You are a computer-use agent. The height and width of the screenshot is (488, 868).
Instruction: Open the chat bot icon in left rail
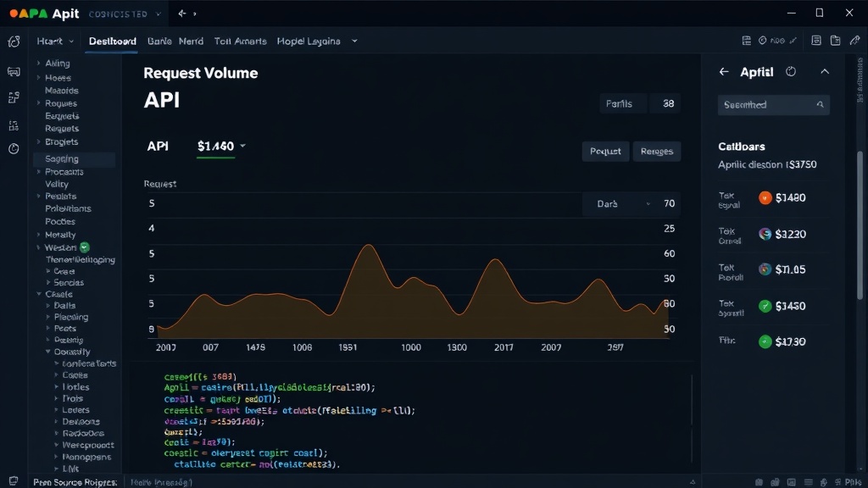[x=14, y=72]
